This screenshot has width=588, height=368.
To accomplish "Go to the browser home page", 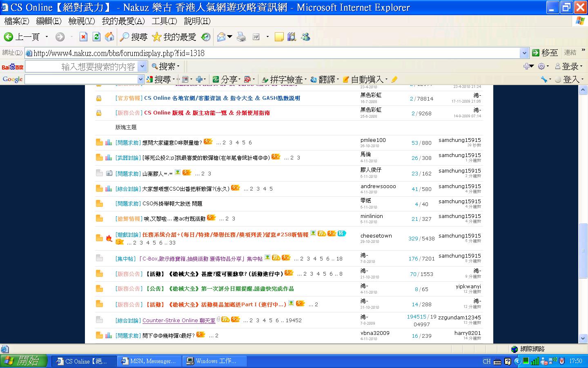I will [x=109, y=37].
